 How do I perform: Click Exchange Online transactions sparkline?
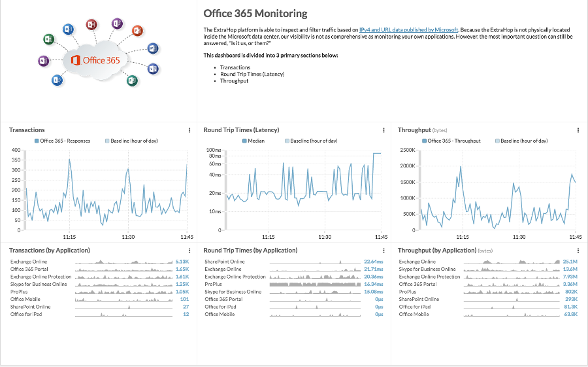(123, 262)
